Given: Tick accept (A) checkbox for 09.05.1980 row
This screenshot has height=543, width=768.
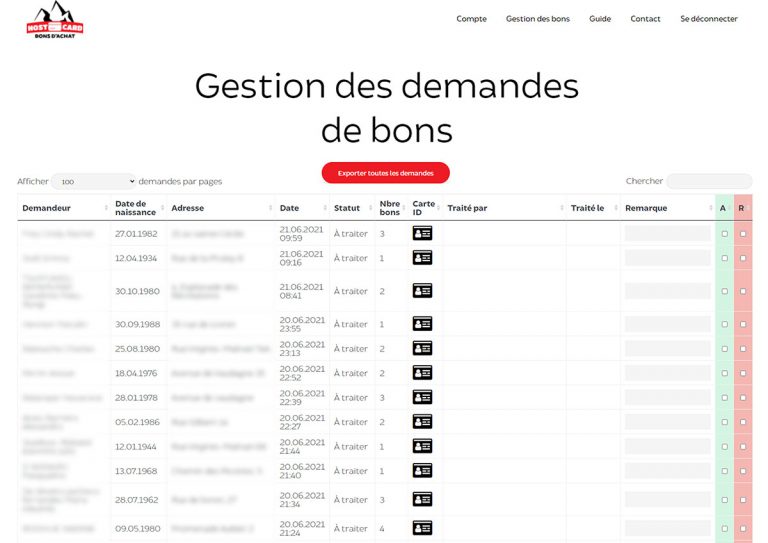Looking at the screenshot, I should coord(724,529).
